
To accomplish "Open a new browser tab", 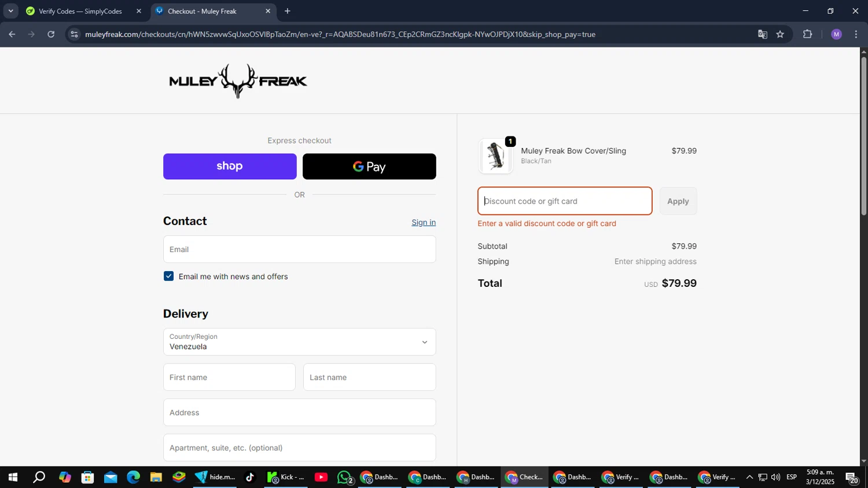I will click(x=288, y=11).
